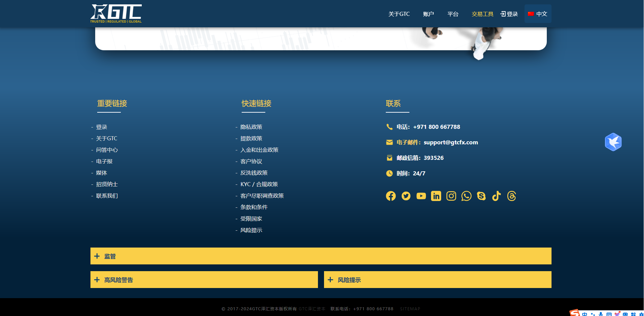Open the Instagram icon link
Screen dimensions: 644x316
[x=451, y=196]
